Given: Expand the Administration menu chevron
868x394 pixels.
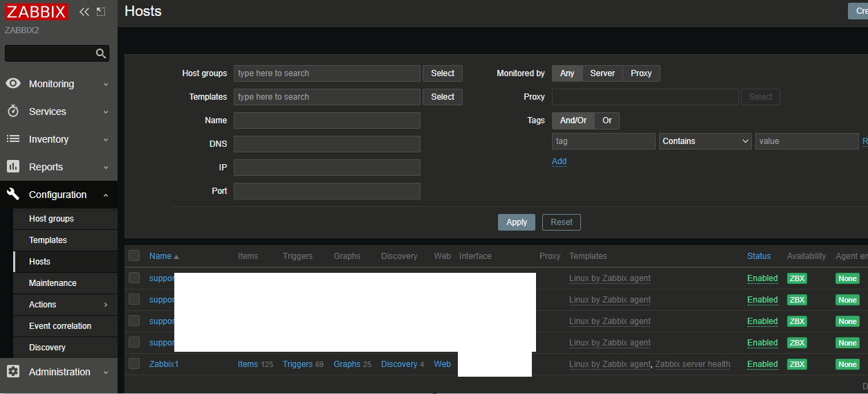Looking at the screenshot, I should (106, 373).
